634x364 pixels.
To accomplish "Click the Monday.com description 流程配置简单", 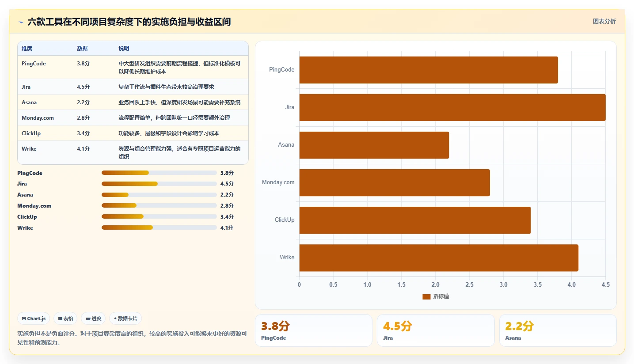I will (x=174, y=118).
